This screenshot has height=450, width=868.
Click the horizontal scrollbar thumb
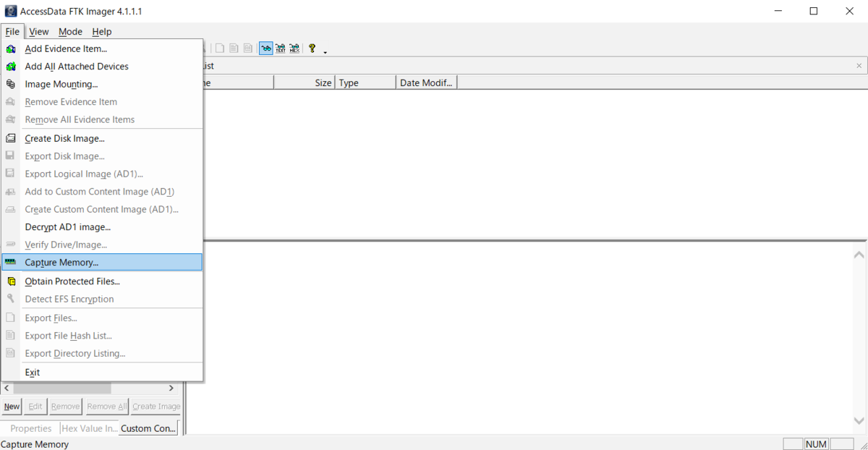tap(62, 389)
